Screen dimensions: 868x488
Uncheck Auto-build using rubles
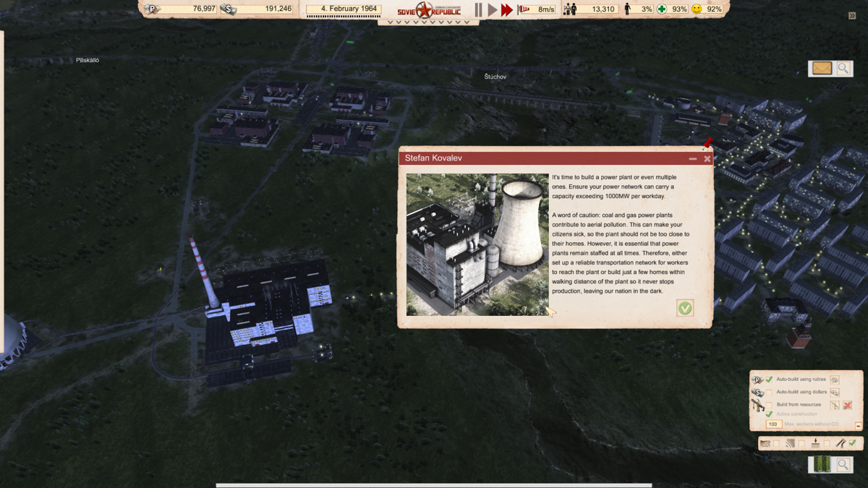(769, 380)
